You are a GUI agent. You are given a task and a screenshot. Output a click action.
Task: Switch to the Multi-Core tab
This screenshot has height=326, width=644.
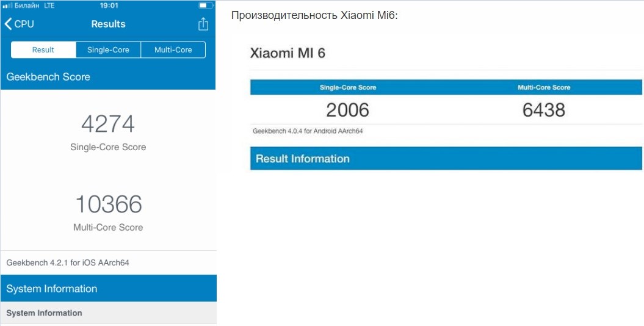(173, 49)
